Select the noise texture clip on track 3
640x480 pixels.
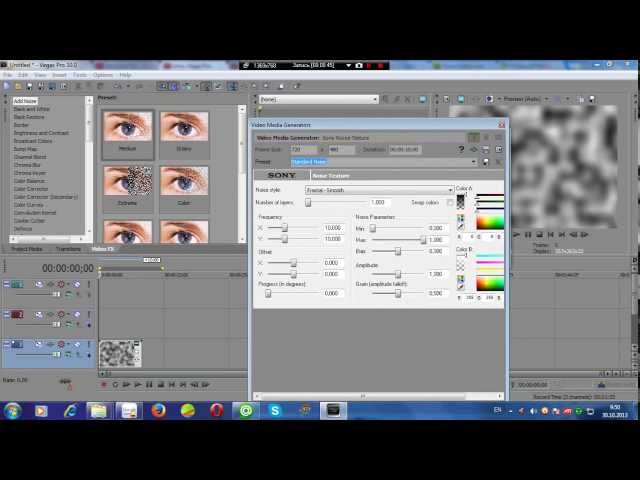[120, 353]
